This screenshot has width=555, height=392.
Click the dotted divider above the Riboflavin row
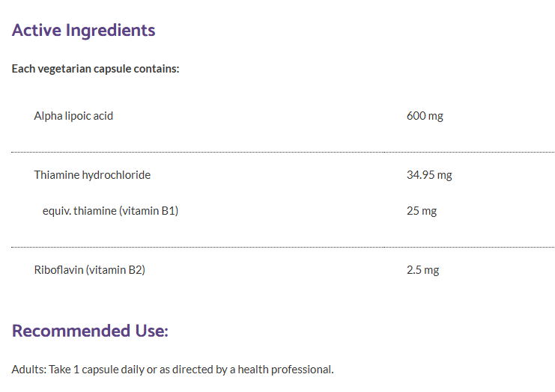tap(282, 247)
